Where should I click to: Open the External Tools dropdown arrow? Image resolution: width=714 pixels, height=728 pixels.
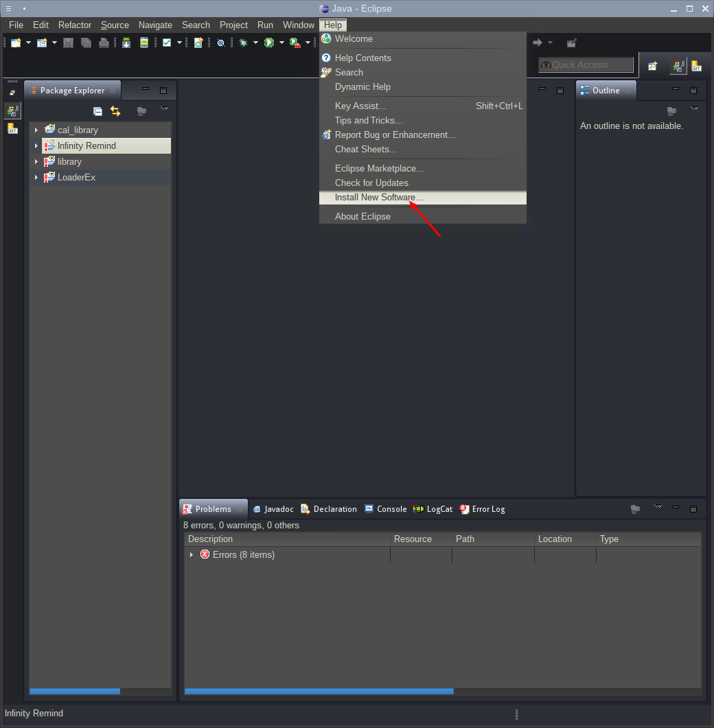click(x=308, y=43)
